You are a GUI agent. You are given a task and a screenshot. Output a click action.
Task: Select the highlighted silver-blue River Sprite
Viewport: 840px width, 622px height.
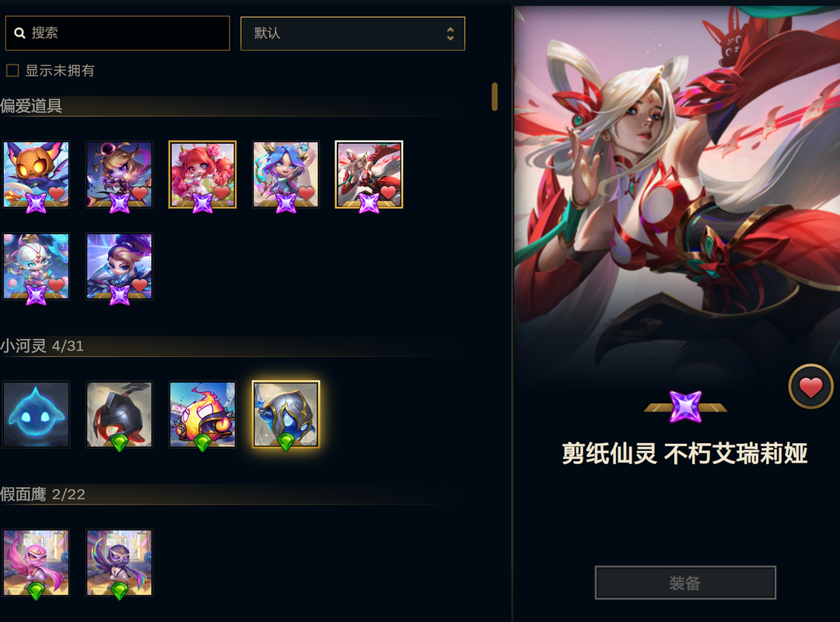click(x=285, y=414)
